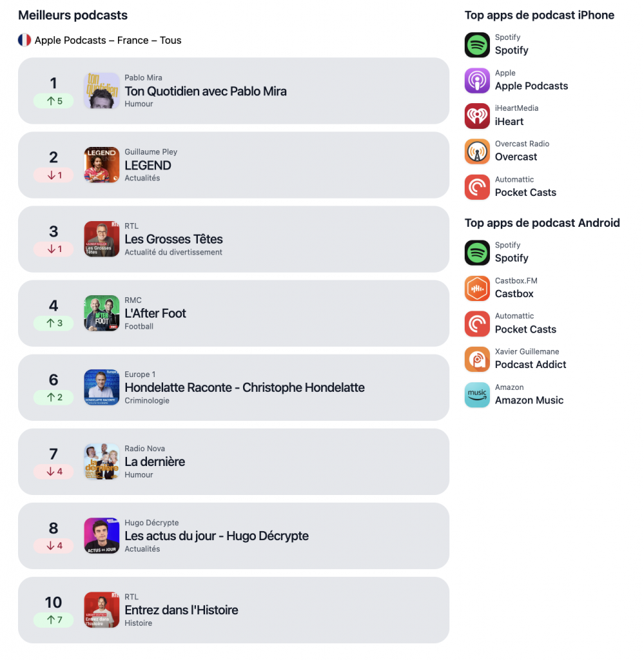Viewport: 644px width, 660px height.
Task: Select the Amazon Music app icon
Action: tap(477, 394)
